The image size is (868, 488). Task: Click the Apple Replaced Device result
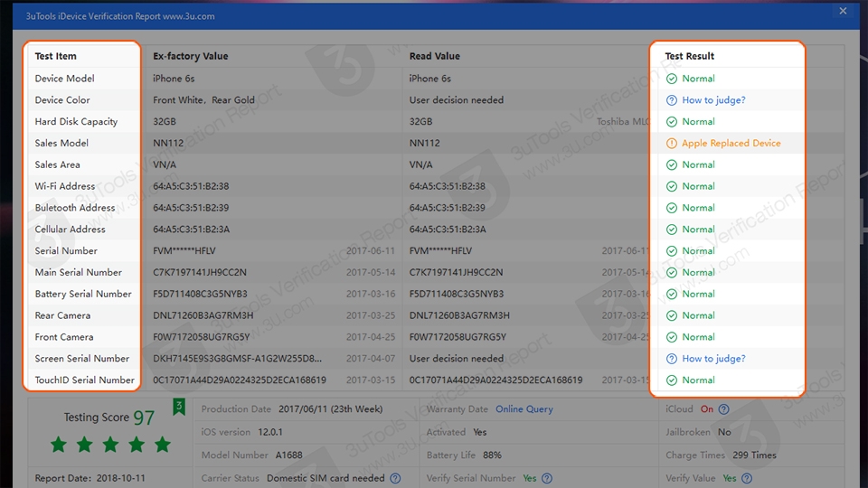[x=731, y=144]
